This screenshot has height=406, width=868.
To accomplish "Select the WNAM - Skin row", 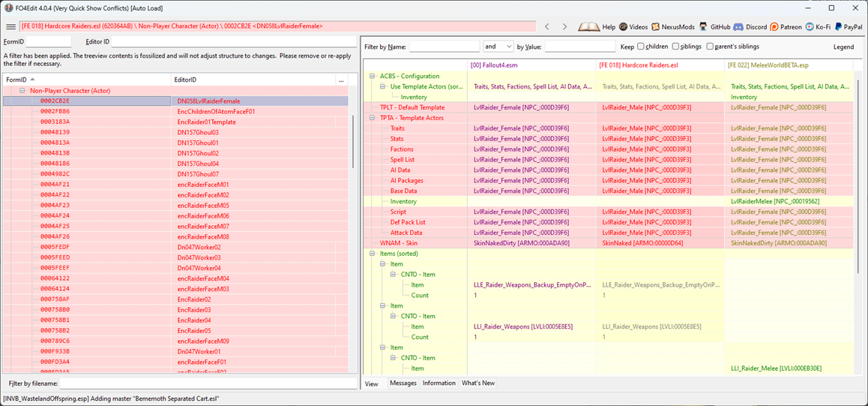I will pyautogui.click(x=609, y=243).
